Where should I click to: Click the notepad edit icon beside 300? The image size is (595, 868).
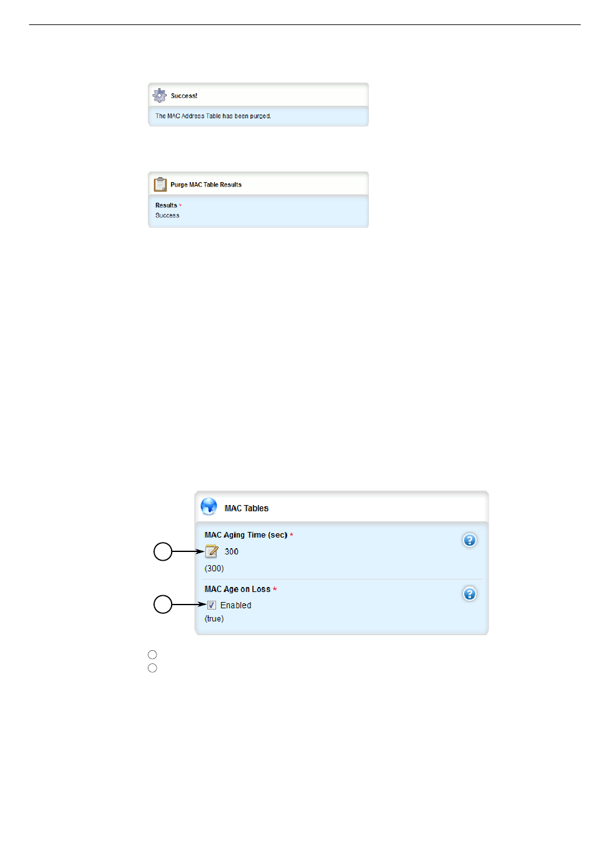click(212, 551)
